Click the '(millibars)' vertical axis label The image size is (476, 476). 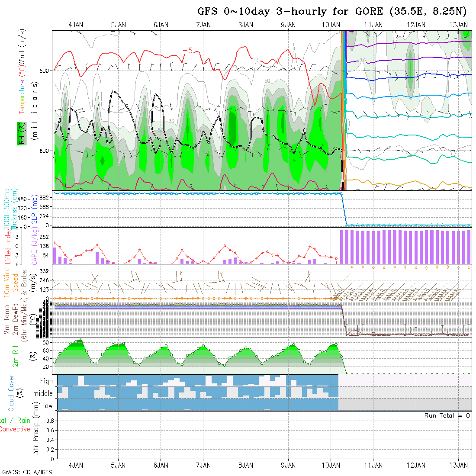(x=35, y=111)
